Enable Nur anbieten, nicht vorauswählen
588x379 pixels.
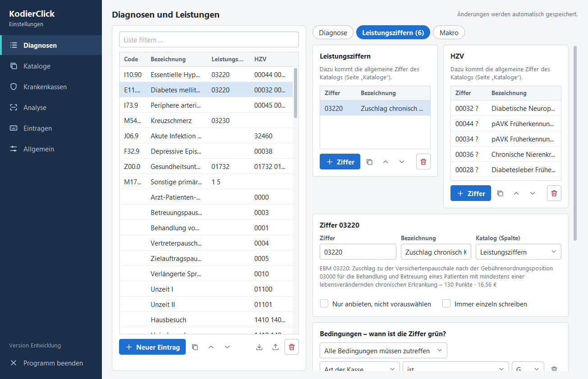324,304
